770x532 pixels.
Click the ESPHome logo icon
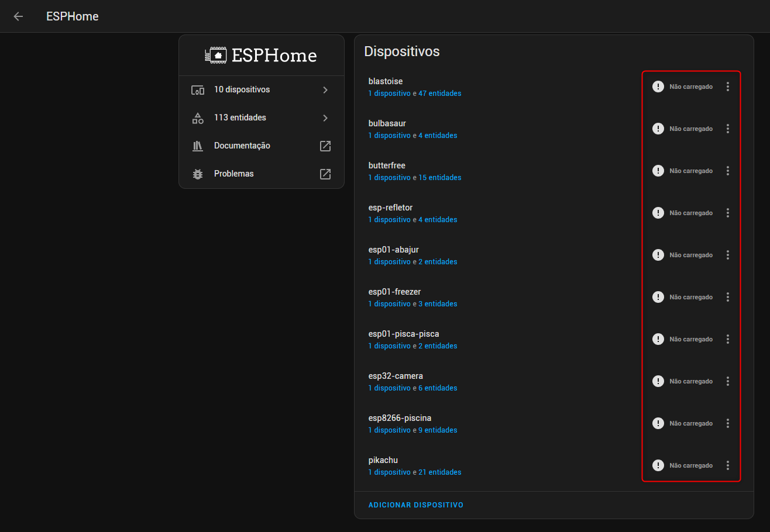tap(216, 54)
